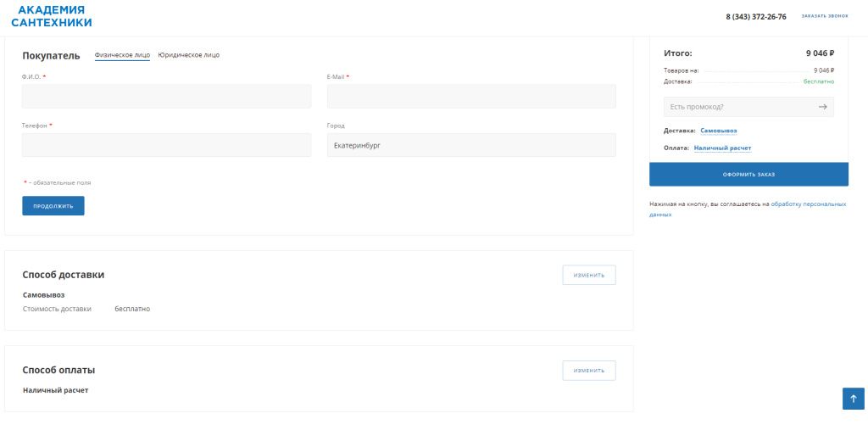
Task: Click Изменить in Способ доставки section
Action: 589,275
